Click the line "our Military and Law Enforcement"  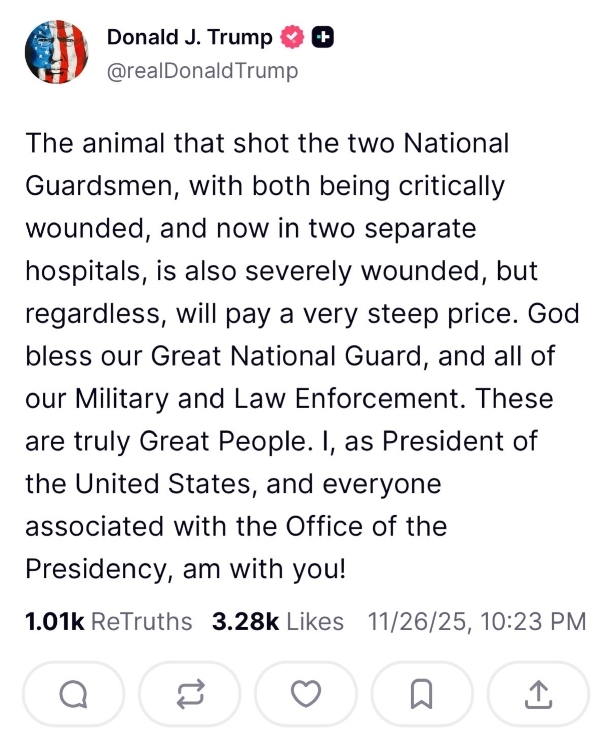point(288,398)
